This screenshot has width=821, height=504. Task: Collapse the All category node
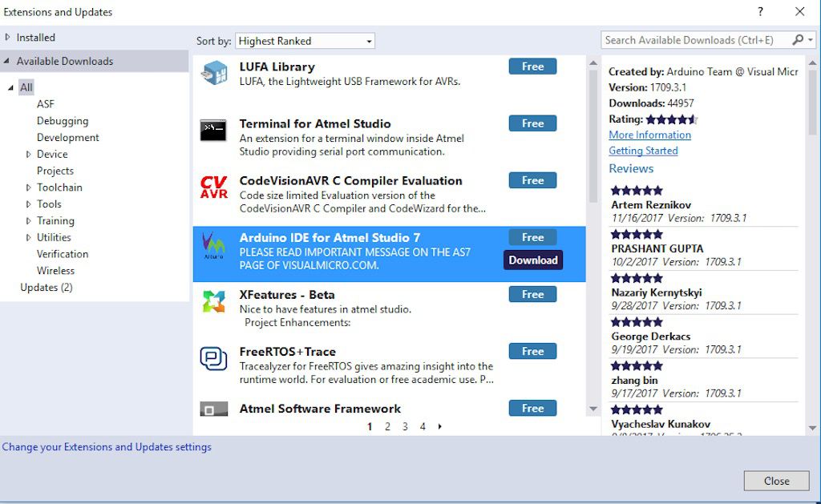(10, 88)
